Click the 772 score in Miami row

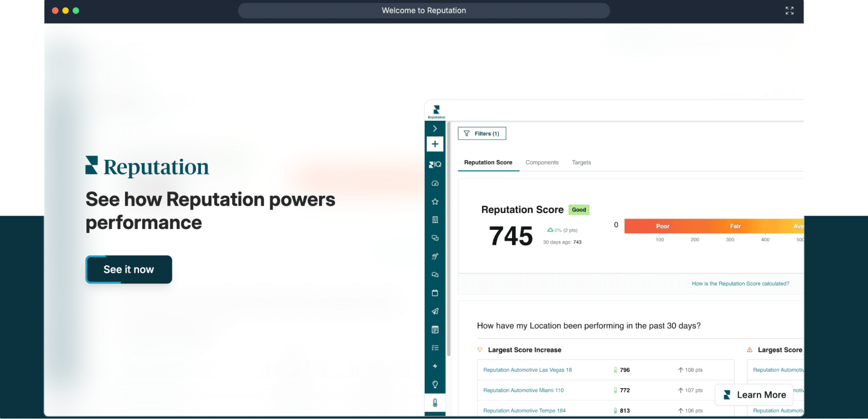624,390
